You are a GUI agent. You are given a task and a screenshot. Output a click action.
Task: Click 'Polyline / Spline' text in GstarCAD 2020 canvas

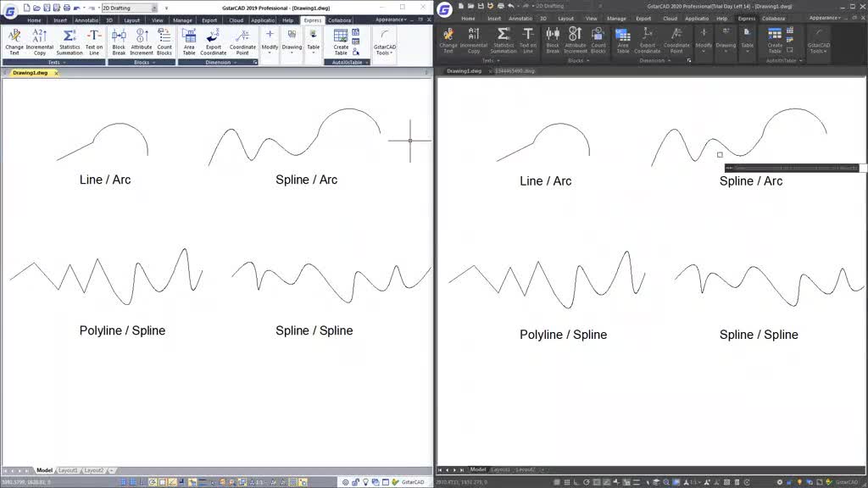pyautogui.click(x=563, y=335)
